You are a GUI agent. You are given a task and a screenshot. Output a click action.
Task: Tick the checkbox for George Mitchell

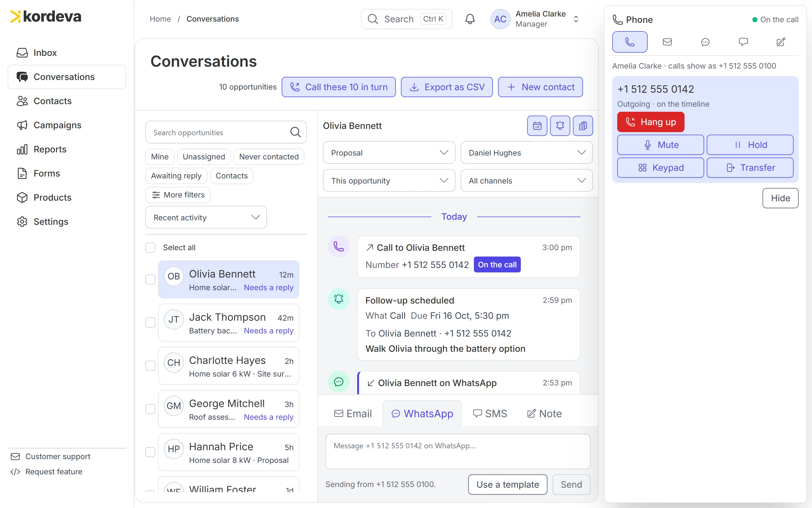click(x=150, y=409)
